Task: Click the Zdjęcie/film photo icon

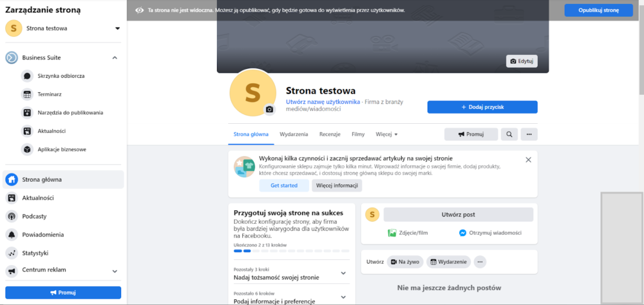Action: tap(392, 233)
